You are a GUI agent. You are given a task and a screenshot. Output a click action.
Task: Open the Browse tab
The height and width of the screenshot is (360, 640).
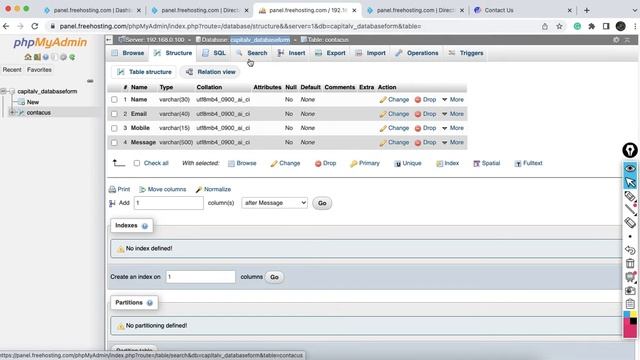[x=128, y=53]
